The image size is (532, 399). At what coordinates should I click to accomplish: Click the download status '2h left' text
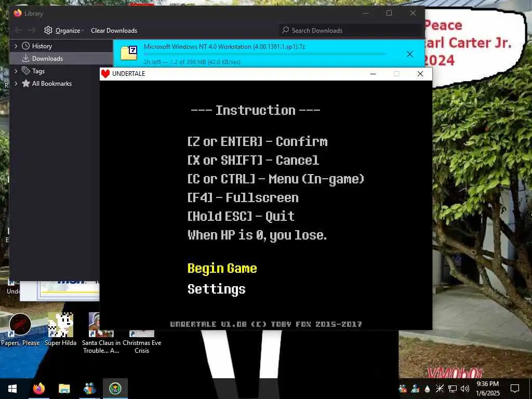tap(192, 62)
